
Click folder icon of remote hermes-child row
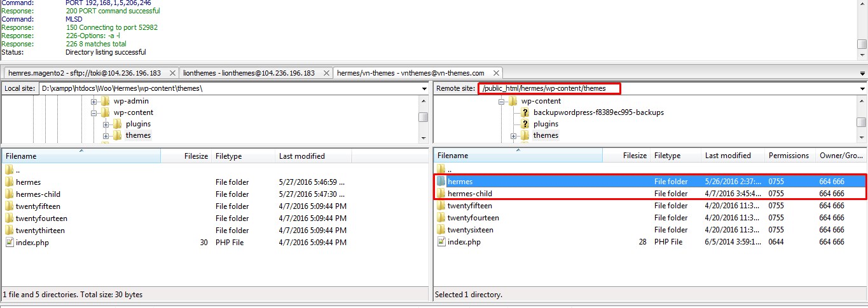441,194
